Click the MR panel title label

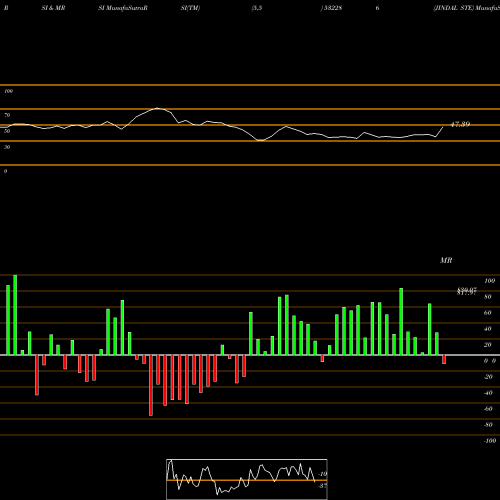click(446, 260)
